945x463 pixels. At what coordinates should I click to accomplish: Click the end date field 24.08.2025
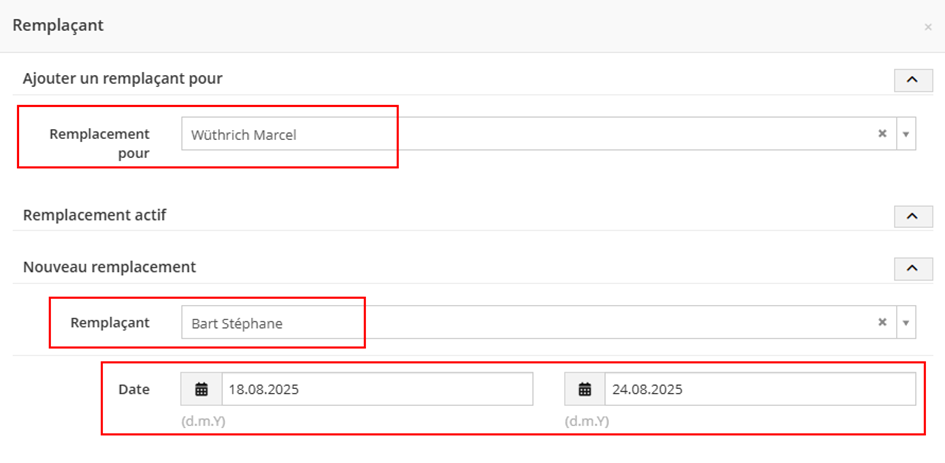(x=760, y=389)
